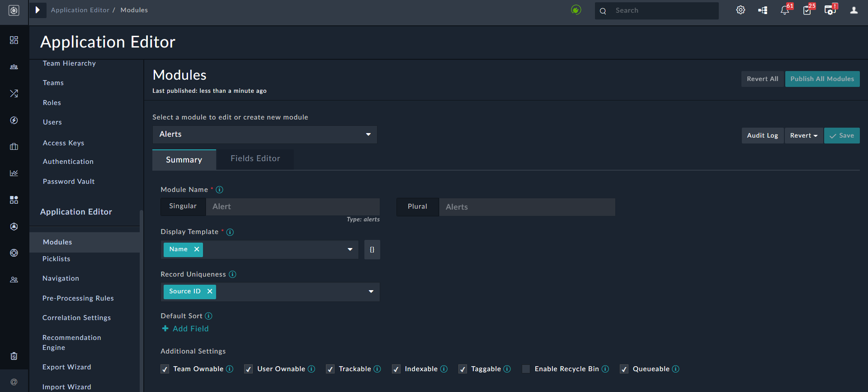Click the @ icon at sidebar bottom
Screen dimensions: 868x392
(14, 382)
